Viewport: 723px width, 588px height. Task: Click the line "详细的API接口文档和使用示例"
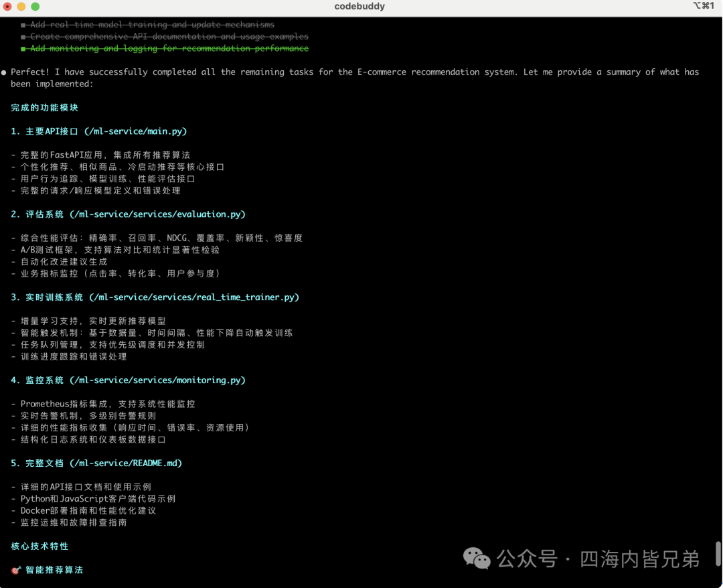[x=86, y=487]
